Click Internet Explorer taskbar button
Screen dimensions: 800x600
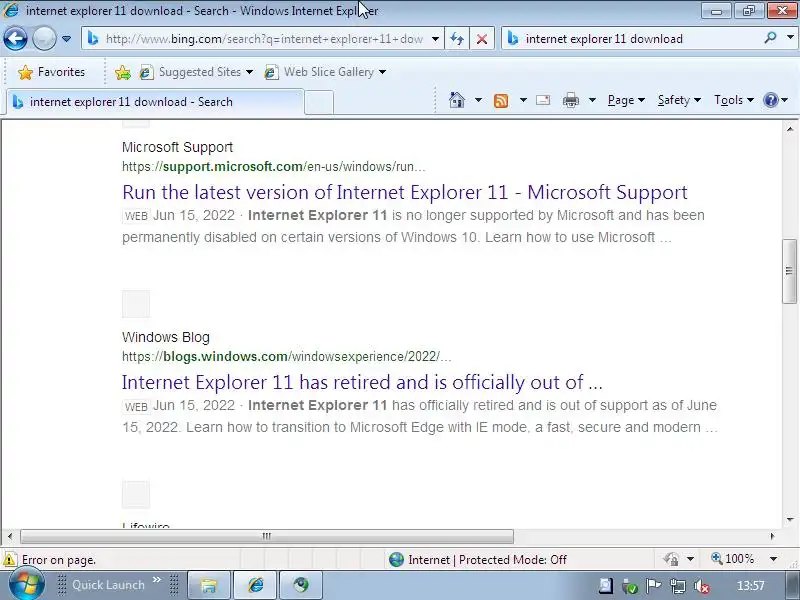coord(256,585)
